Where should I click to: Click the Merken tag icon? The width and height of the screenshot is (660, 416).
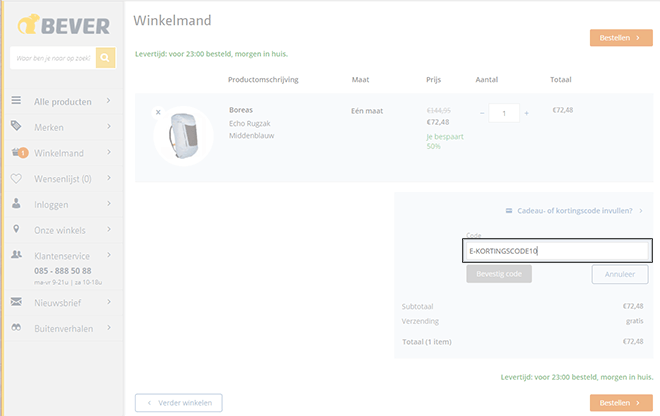point(16,125)
